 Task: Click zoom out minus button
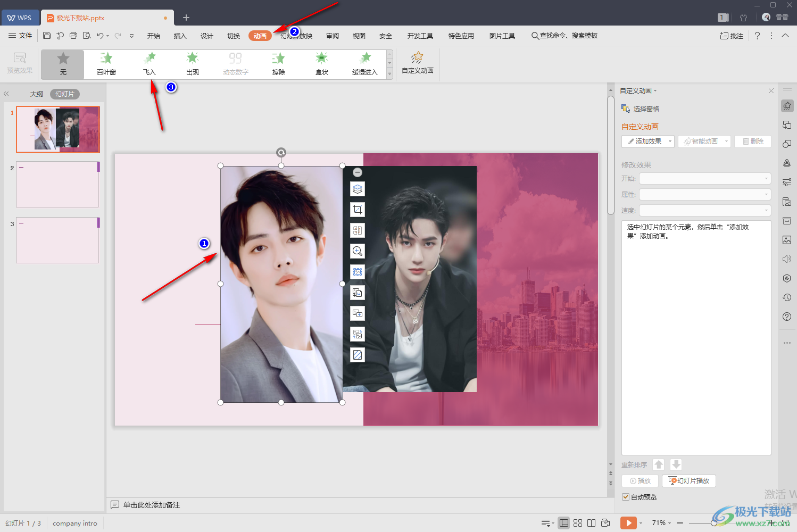pos(680,523)
